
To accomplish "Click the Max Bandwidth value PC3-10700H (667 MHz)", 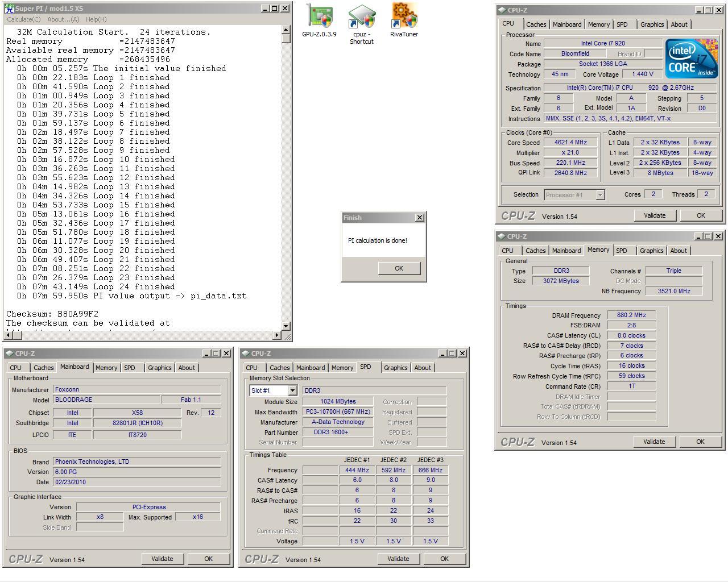I will (x=338, y=411).
